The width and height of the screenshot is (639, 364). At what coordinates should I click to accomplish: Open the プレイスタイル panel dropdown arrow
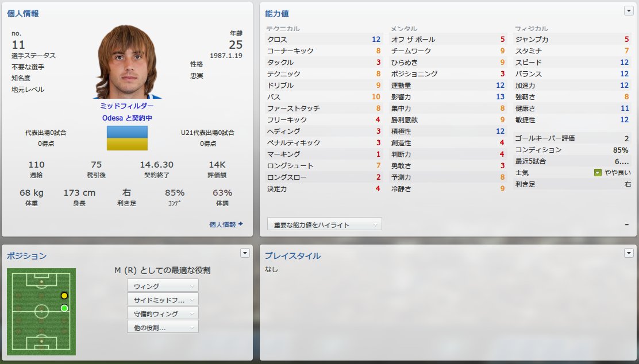pyautogui.click(x=629, y=253)
